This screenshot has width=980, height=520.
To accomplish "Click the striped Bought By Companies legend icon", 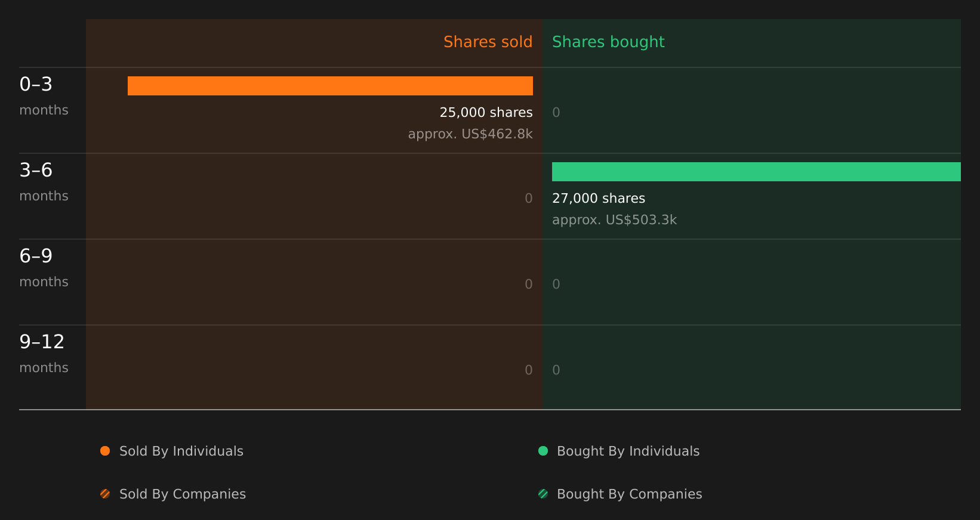I will coord(543,494).
